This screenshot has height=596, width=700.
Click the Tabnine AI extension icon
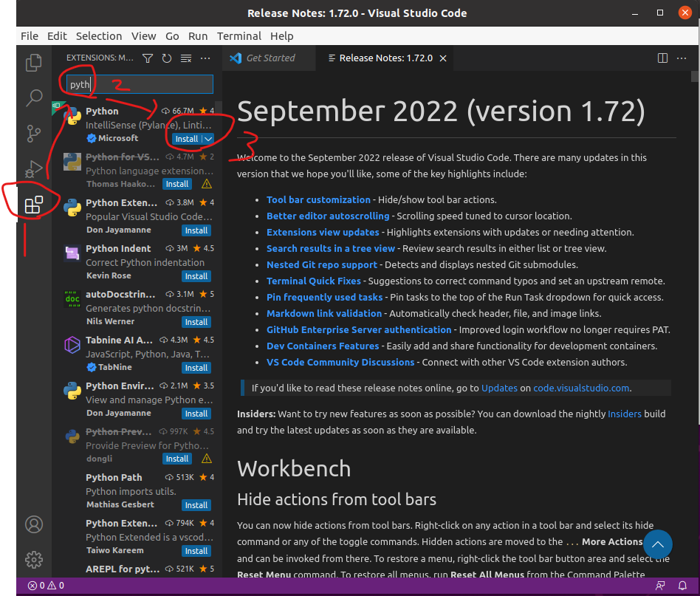pos(72,345)
